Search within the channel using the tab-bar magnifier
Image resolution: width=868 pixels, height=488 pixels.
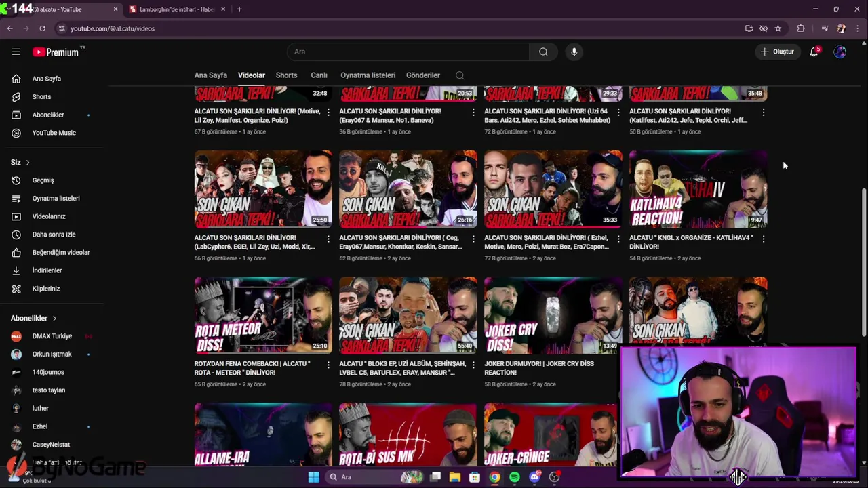460,75
